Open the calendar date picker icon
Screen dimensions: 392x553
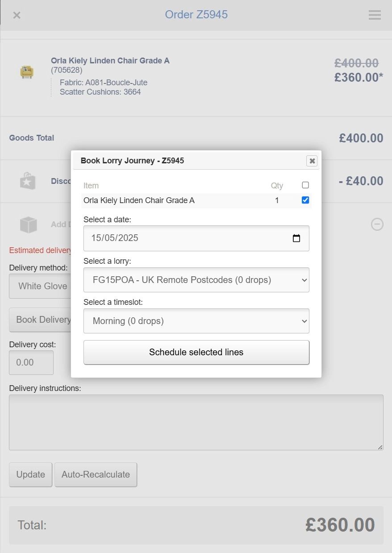[296, 238]
